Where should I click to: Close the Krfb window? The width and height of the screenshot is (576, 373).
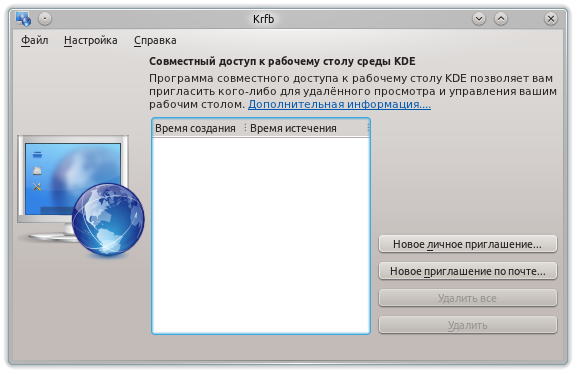tap(551, 19)
